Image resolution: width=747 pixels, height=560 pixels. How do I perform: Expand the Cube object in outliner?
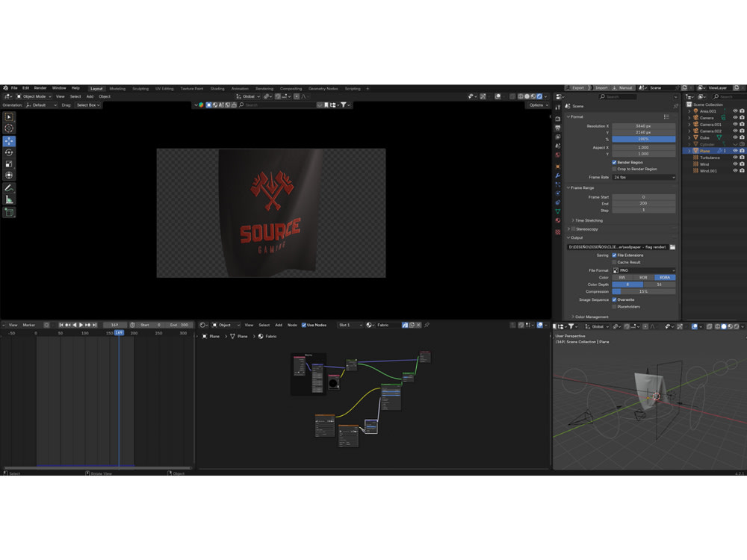point(689,137)
